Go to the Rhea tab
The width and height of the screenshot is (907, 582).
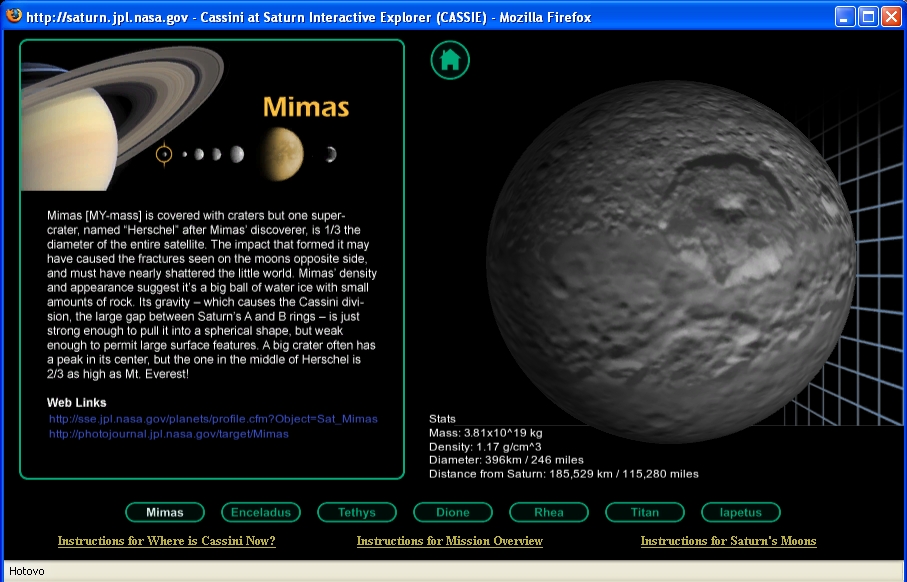tap(549, 513)
